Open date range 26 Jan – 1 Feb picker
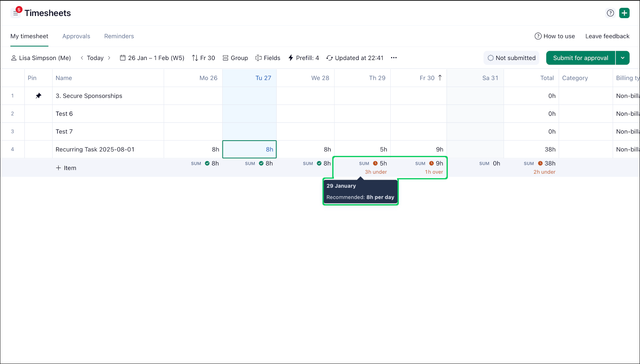 (x=152, y=58)
